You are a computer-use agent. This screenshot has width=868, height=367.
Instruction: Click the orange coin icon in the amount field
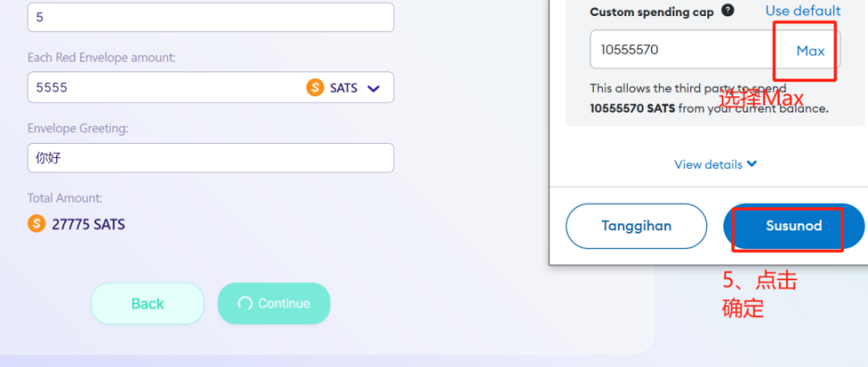[315, 88]
